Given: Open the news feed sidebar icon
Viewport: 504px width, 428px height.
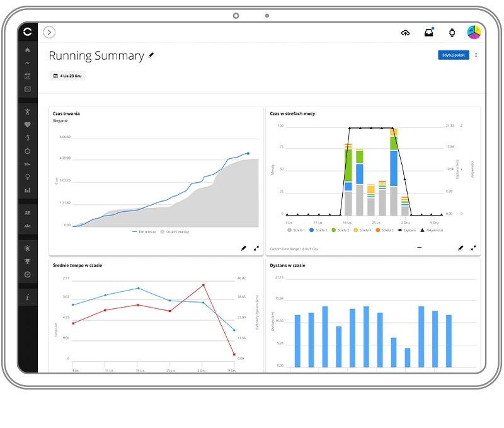Looking at the screenshot, I should [x=27, y=89].
